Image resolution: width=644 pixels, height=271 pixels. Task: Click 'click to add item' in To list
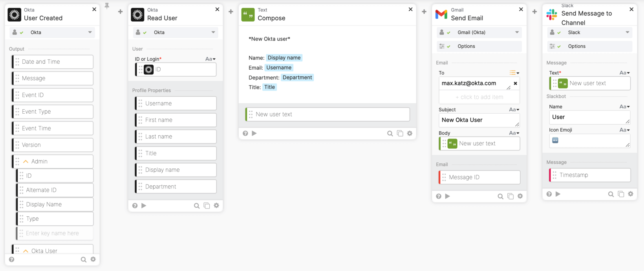coord(479,97)
